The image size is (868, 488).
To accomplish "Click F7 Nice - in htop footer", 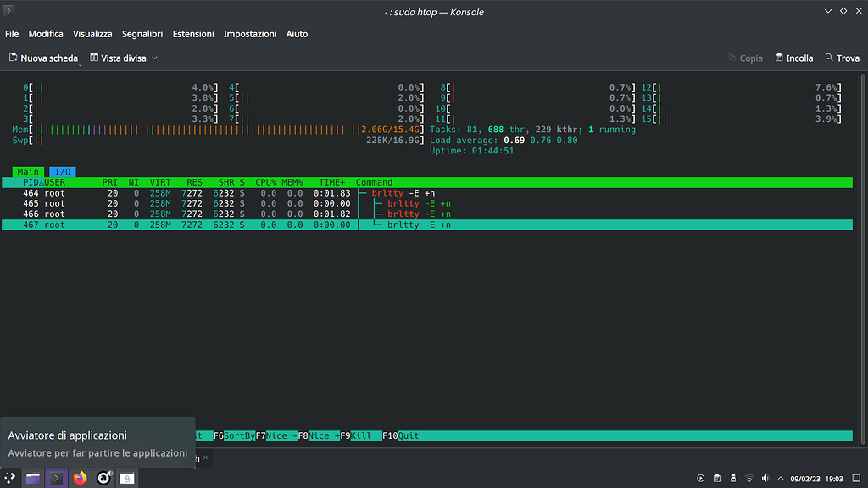I will tap(276, 436).
